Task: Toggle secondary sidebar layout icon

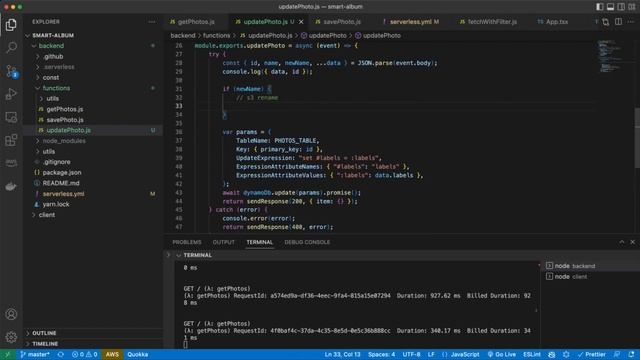Action: (x=621, y=7)
